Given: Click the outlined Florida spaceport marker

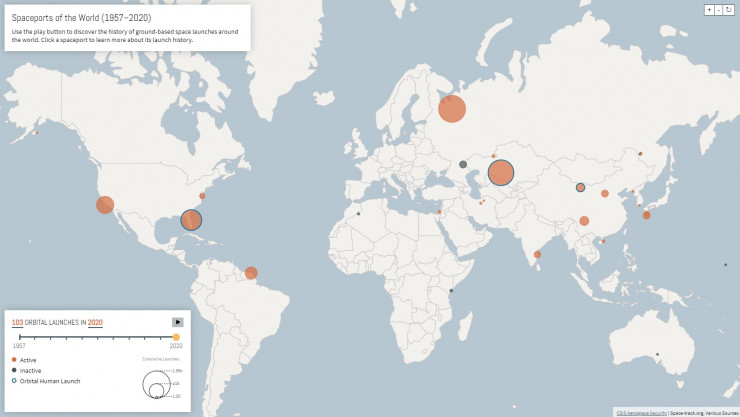Looking at the screenshot, I should [191, 220].
